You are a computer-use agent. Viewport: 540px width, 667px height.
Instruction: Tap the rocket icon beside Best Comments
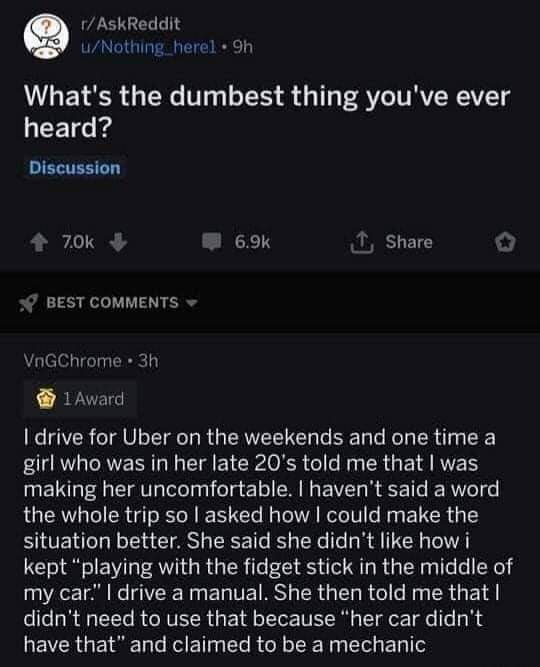pos(29,303)
